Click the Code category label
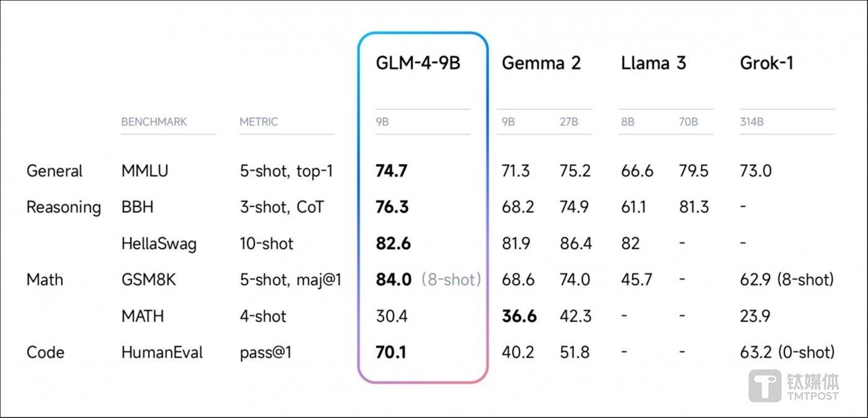The height and width of the screenshot is (418, 868). click(45, 352)
